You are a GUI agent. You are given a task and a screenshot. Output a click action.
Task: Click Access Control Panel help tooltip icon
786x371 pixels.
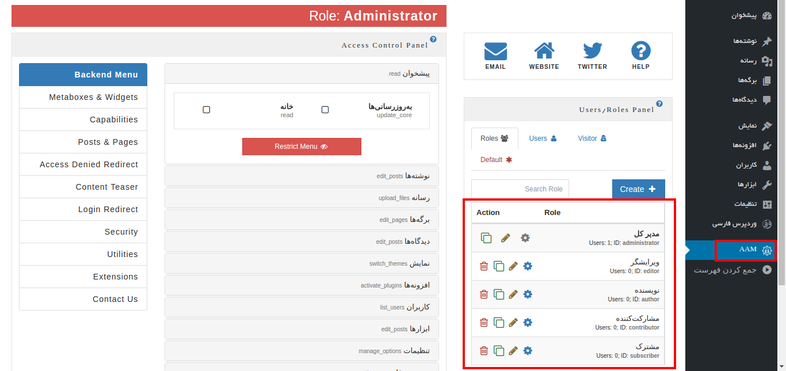[x=433, y=39]
